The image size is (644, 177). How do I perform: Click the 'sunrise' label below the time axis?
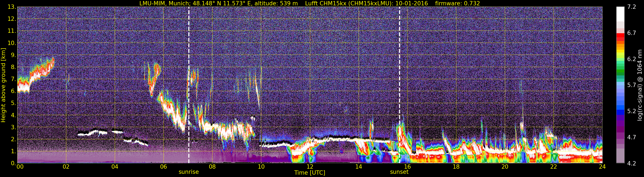tap(189, 172)
